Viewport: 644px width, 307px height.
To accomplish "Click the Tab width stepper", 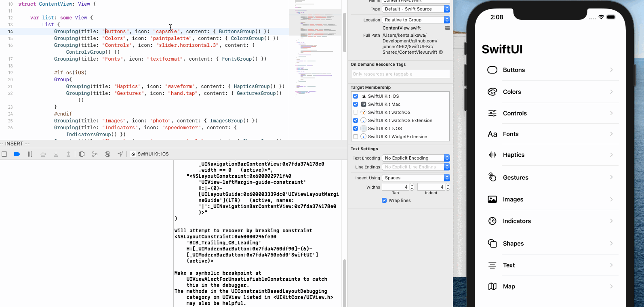I will tap(412, 187).
